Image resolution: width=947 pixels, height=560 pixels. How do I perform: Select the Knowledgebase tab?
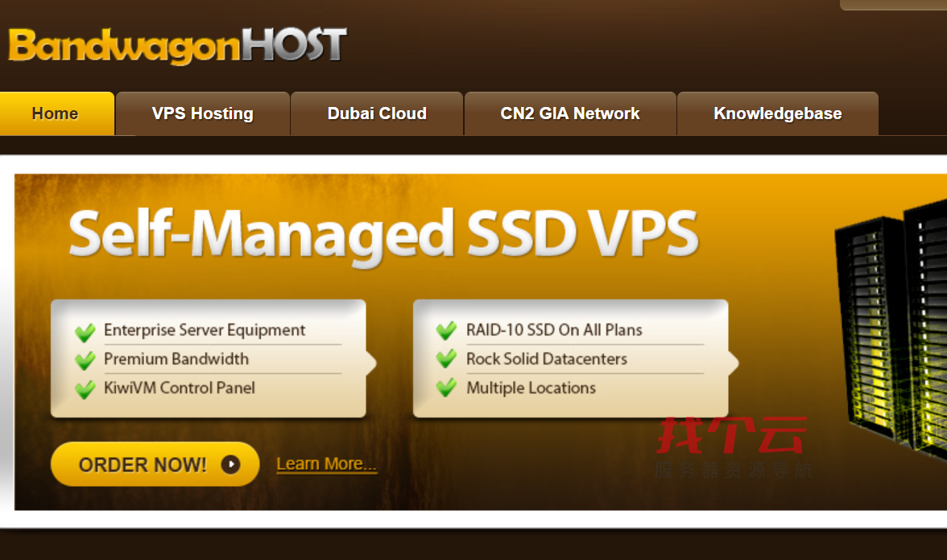(x=778, y=113)
